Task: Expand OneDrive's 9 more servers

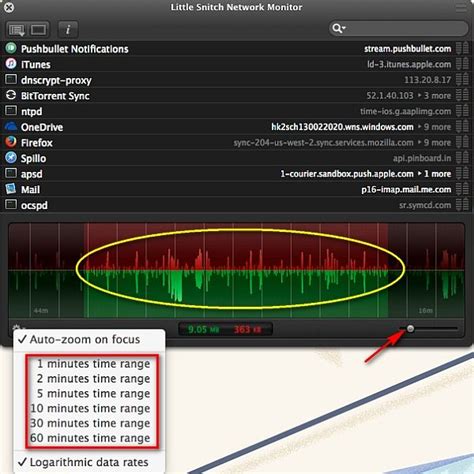Action: (x=434, y=127)
